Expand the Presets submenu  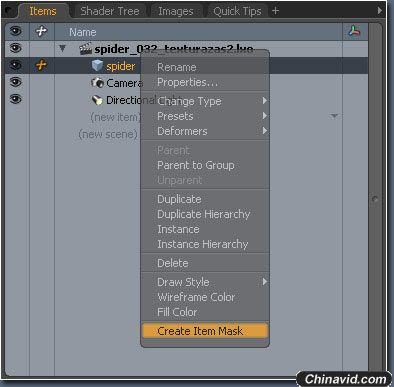[205, 116]
